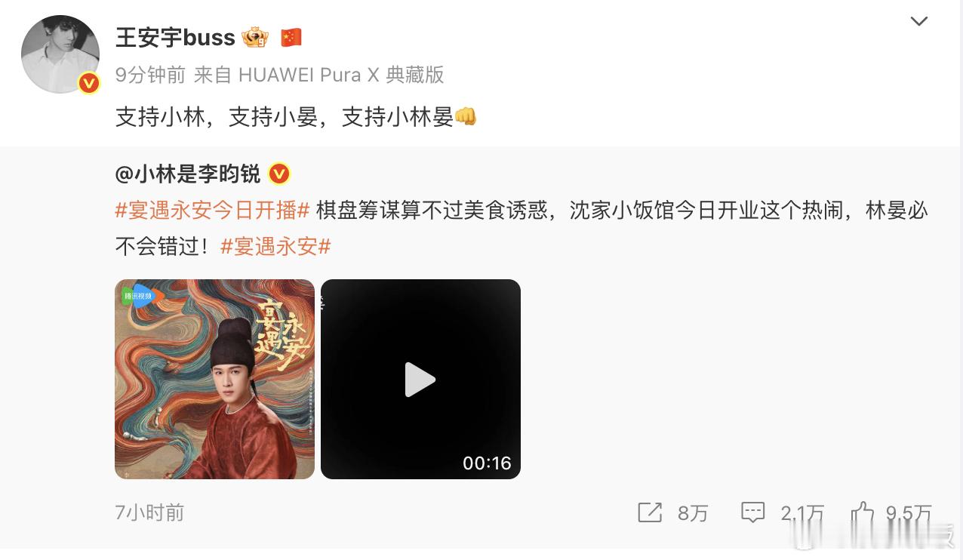Open 王安宇buss profile avatar
Viewport: 963px width, 560px height.
click(x=60, y=54)
